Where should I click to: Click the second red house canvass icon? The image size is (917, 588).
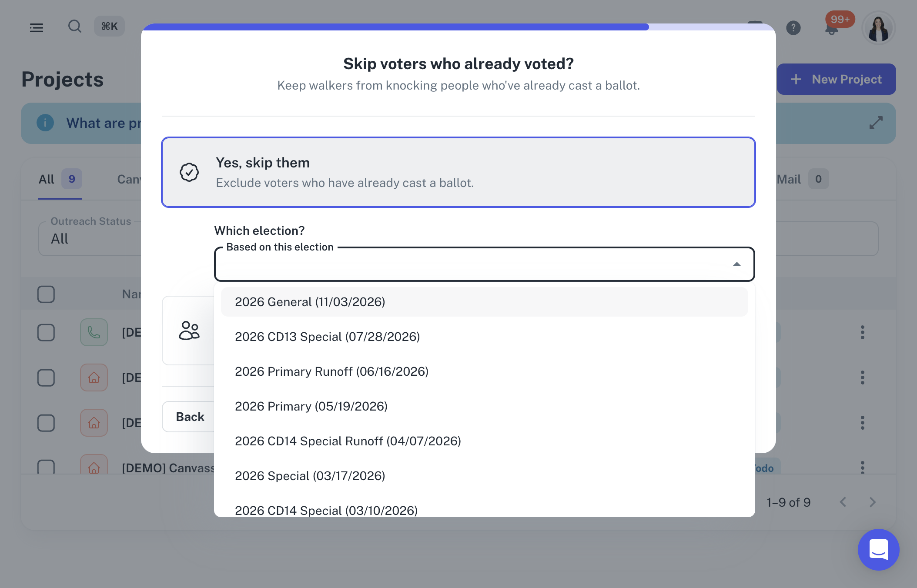click(x=94, y=423)
